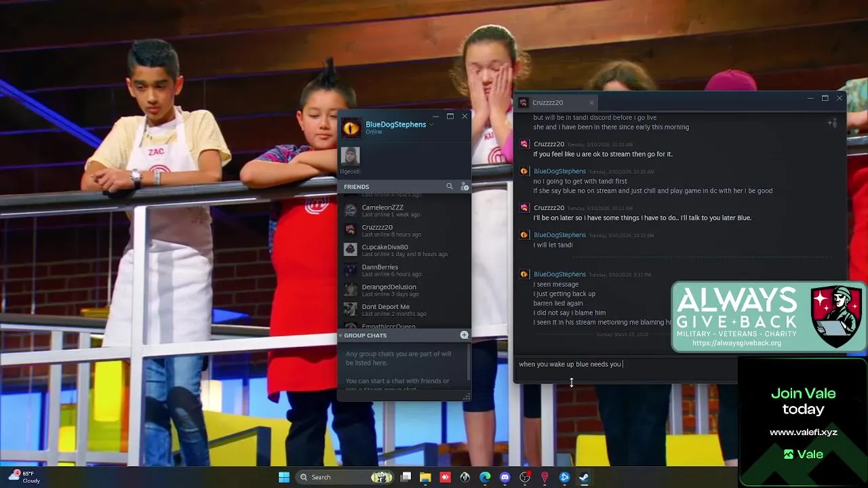The height and width of the screenshot is (488, 868).
Task: Click www.valefi.xyz link in overlay
Action: 803,432
